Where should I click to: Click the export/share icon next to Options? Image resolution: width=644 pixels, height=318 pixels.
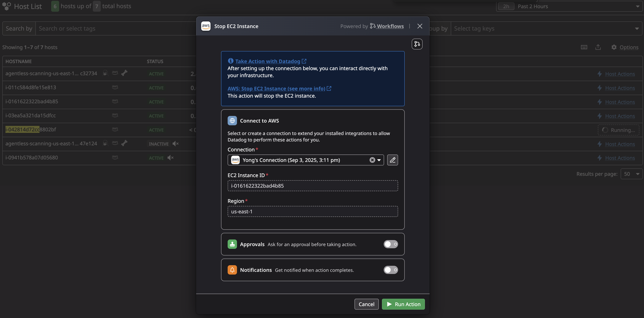coord(598,47)
